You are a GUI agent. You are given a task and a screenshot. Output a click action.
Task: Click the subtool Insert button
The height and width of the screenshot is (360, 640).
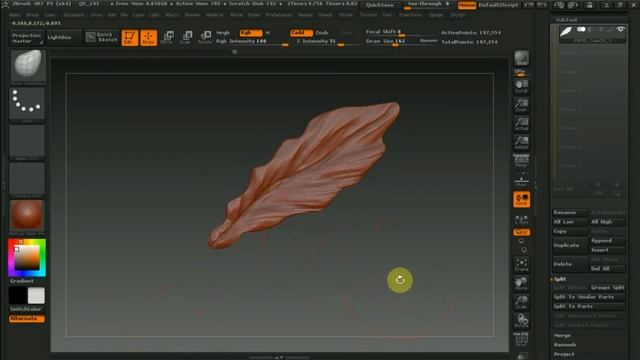click(x=608, y=250)
